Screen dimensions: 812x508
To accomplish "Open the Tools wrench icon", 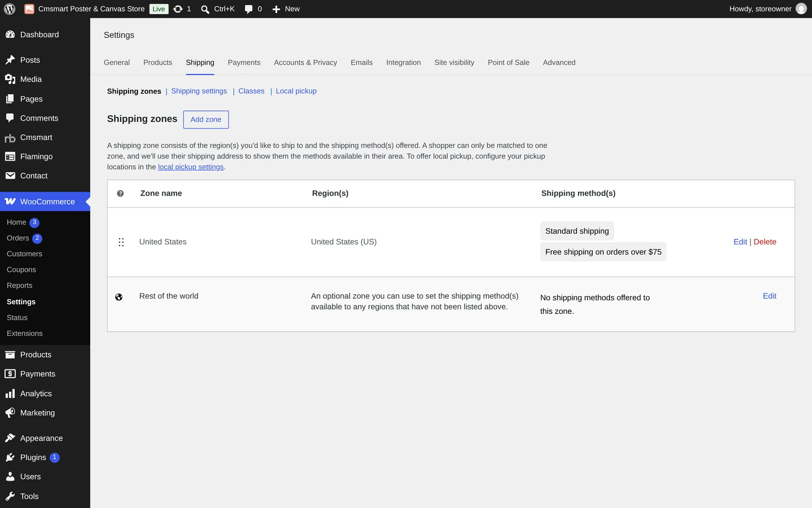I will pyautogui.click(x=10, y=496).
